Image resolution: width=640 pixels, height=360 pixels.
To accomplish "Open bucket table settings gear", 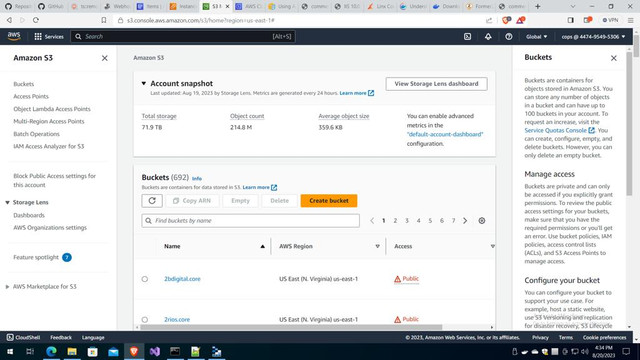I will (x=482, y=220).
